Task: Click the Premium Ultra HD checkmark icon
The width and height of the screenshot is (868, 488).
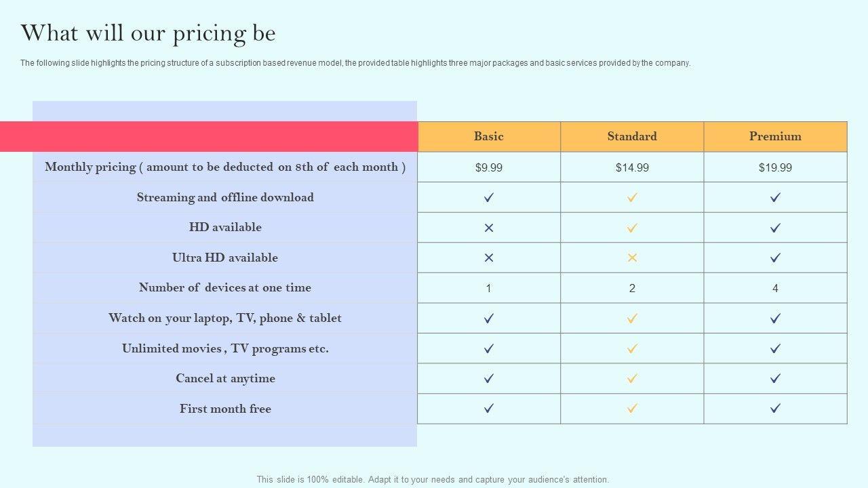Action: 775,258
